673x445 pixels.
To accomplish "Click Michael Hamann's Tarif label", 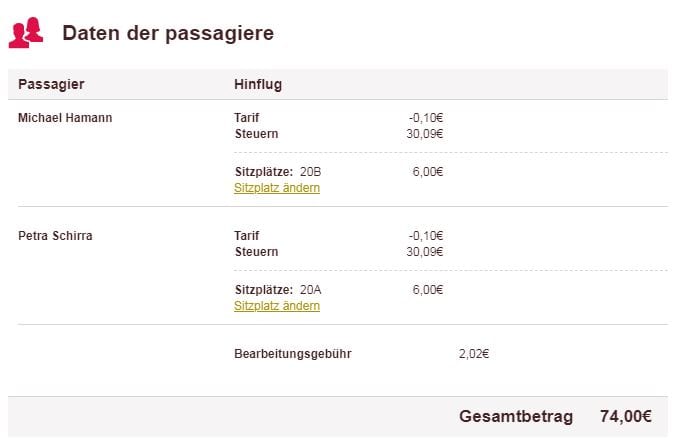I will click(x=246, y=118).
